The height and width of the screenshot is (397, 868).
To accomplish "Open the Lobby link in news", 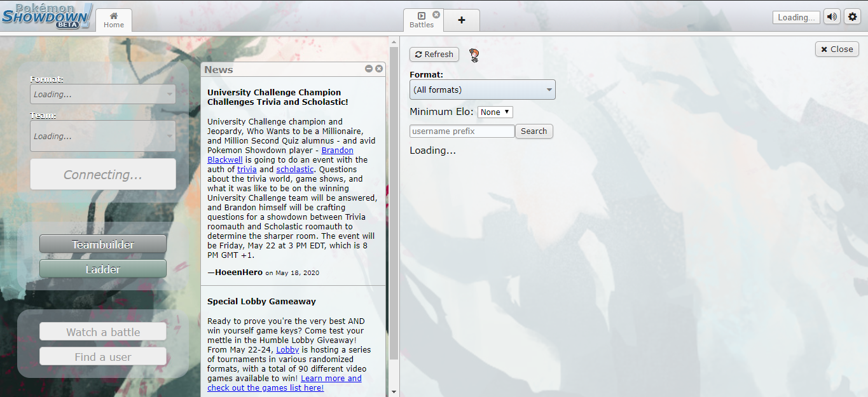I will point(287,350).
